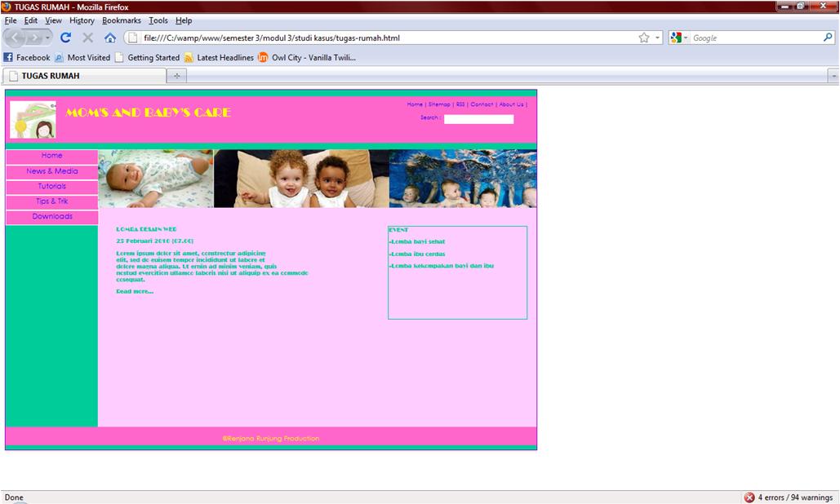840x504 pixels.
Task: Open the Tools menu
Action: coord(158,20)
